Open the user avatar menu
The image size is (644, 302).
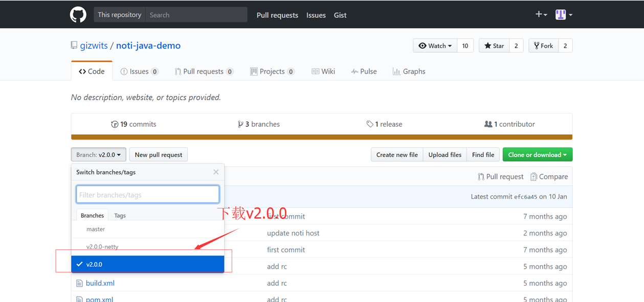point(564,15)
